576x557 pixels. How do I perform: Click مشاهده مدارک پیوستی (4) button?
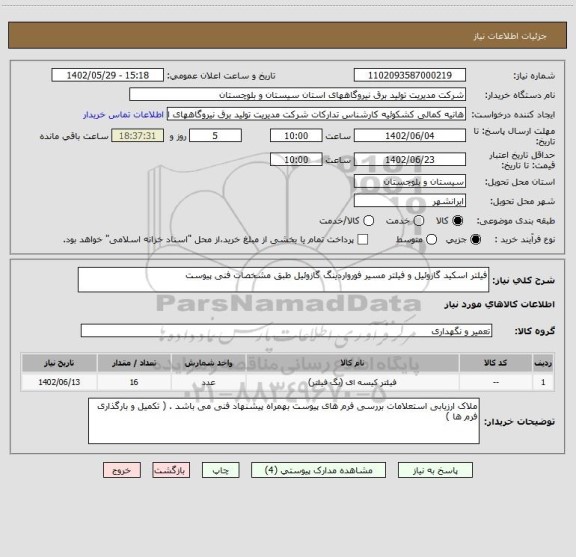[x=318, y=470]
